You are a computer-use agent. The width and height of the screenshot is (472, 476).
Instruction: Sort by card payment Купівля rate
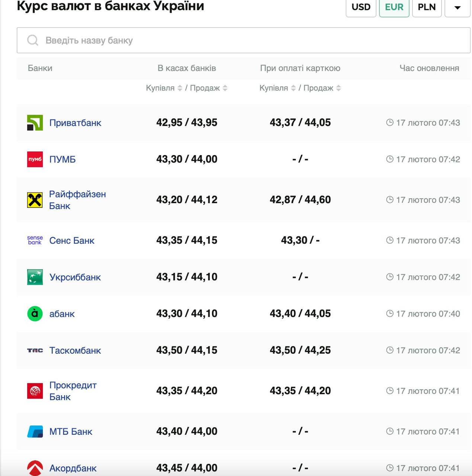(293, 88)
